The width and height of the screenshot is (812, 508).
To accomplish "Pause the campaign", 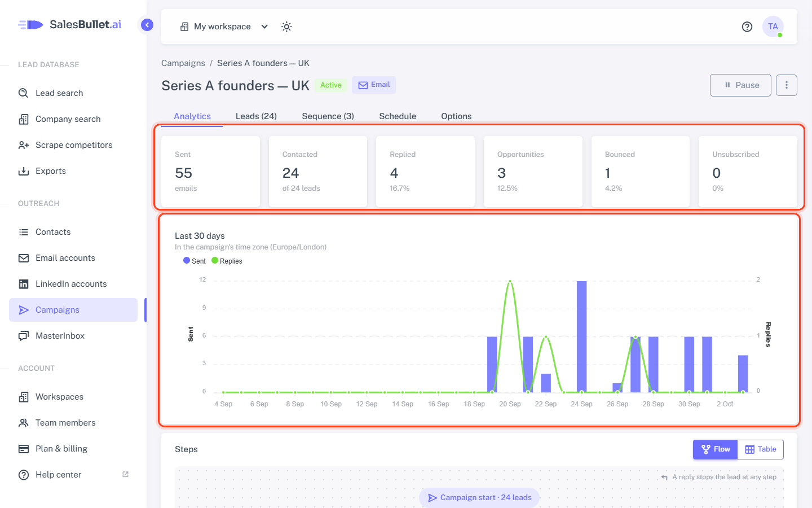I will click(x=740, y=85).
